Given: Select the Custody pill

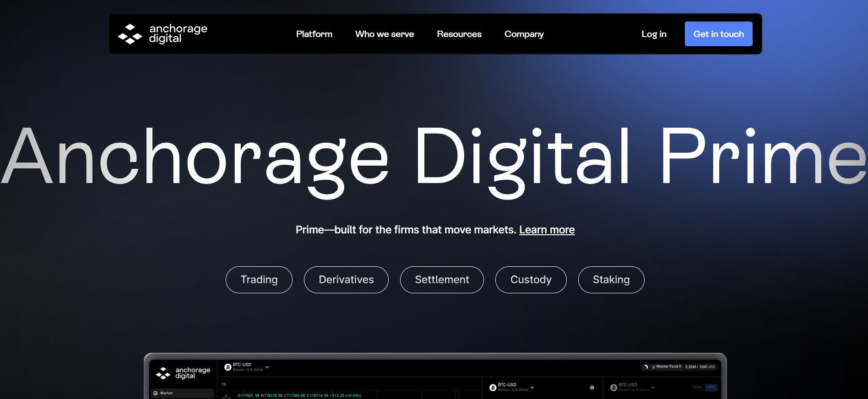Looking at the screenshot, I should coord(531,280).
